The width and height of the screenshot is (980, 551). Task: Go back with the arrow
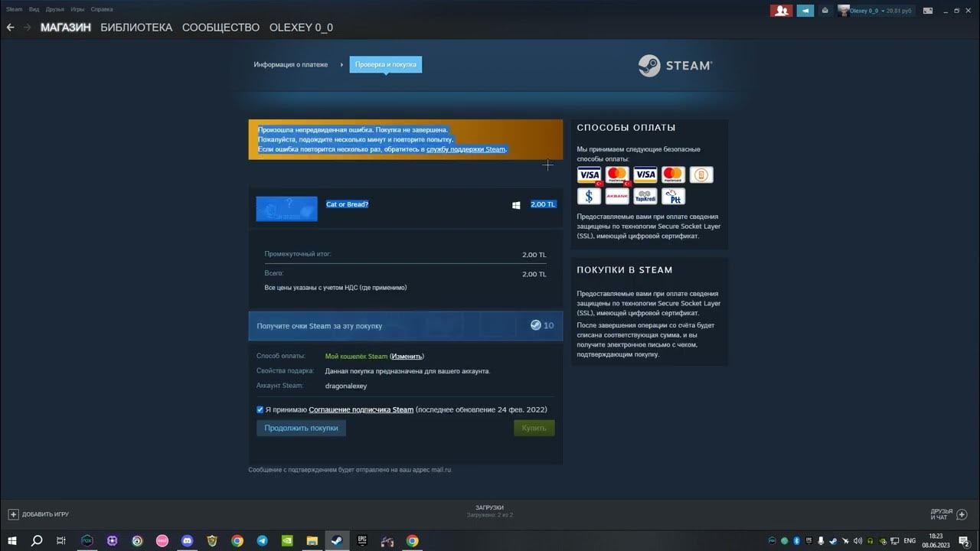click(10, 28)
